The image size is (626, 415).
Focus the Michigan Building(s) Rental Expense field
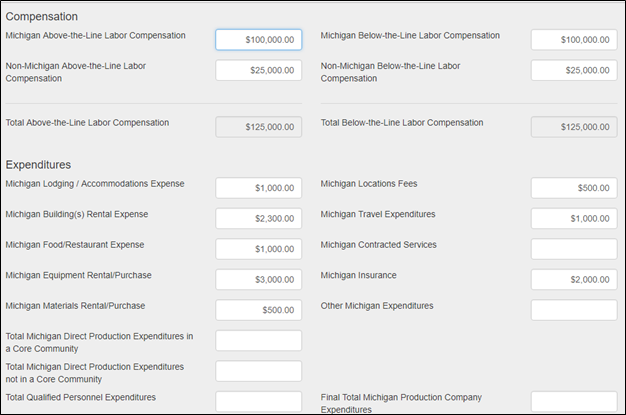tap(258, 218)
